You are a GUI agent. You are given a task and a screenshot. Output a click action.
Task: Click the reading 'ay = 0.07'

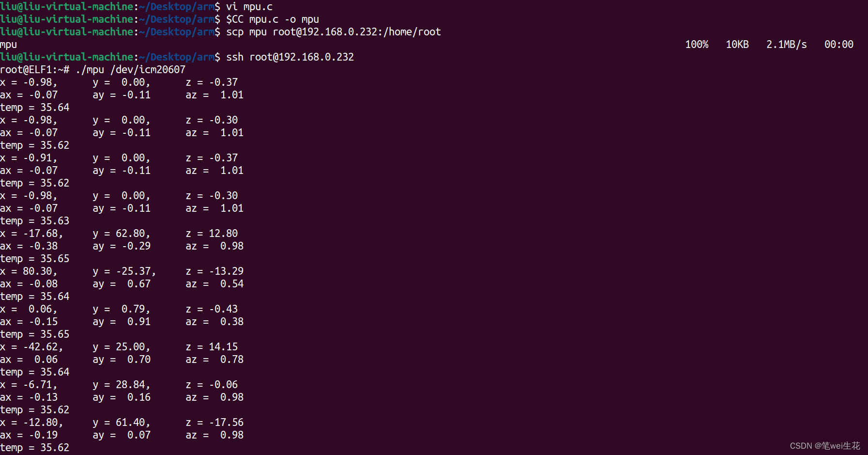122,435
